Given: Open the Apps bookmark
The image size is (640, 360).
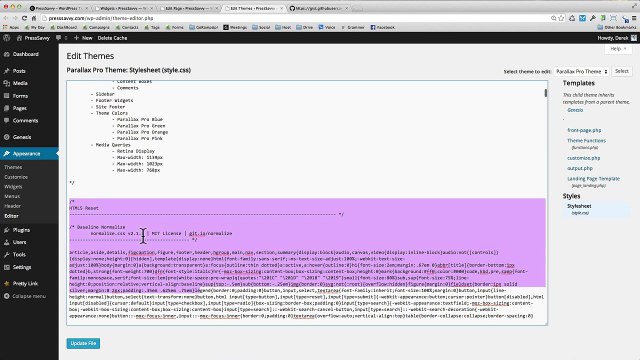Looking at the screenshot, I should pos(11,27).
